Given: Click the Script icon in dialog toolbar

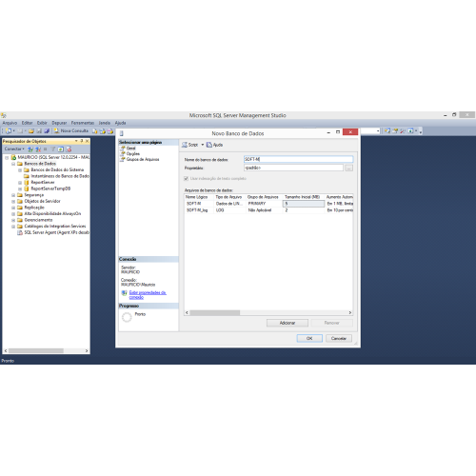Looking at the screenshot, I should coord(185,145).
